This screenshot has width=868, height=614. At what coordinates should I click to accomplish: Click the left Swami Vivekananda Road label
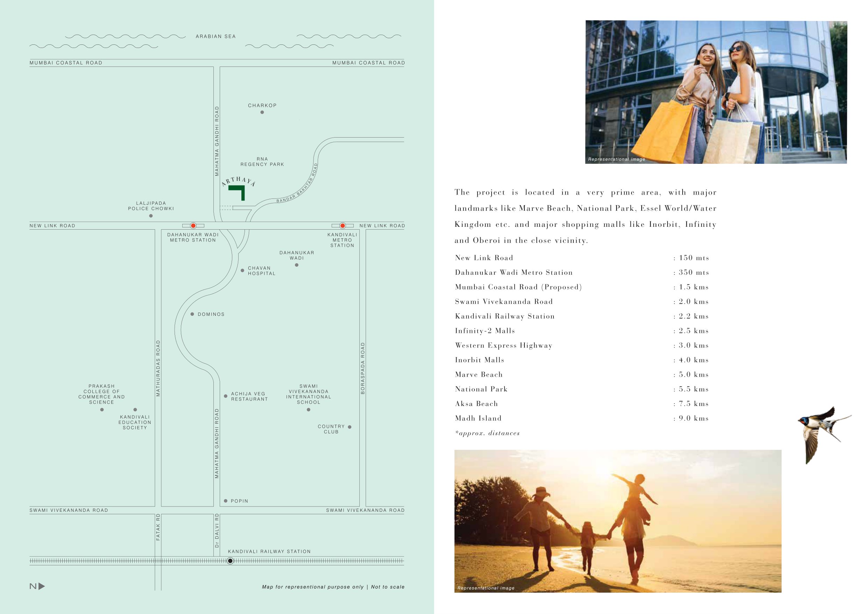pyautogui.click(x=69, y=510)
